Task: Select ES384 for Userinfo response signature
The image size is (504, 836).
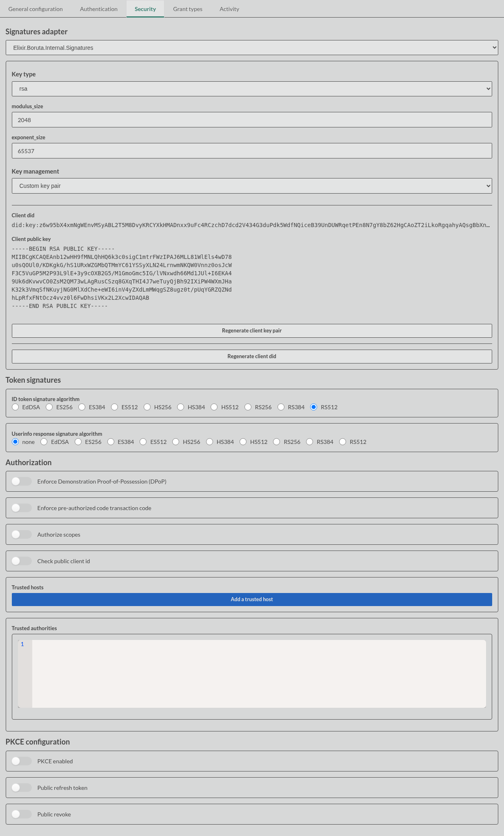Action: [x=111, y=442]
